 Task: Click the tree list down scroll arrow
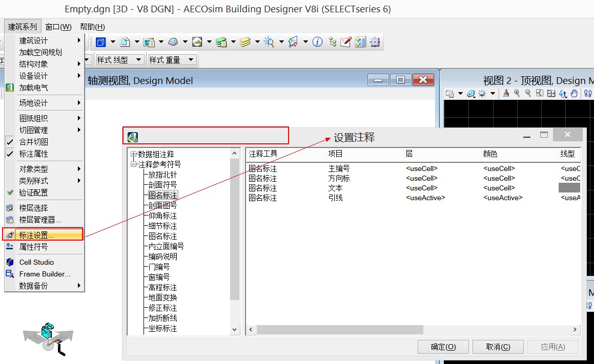[235, 330]
